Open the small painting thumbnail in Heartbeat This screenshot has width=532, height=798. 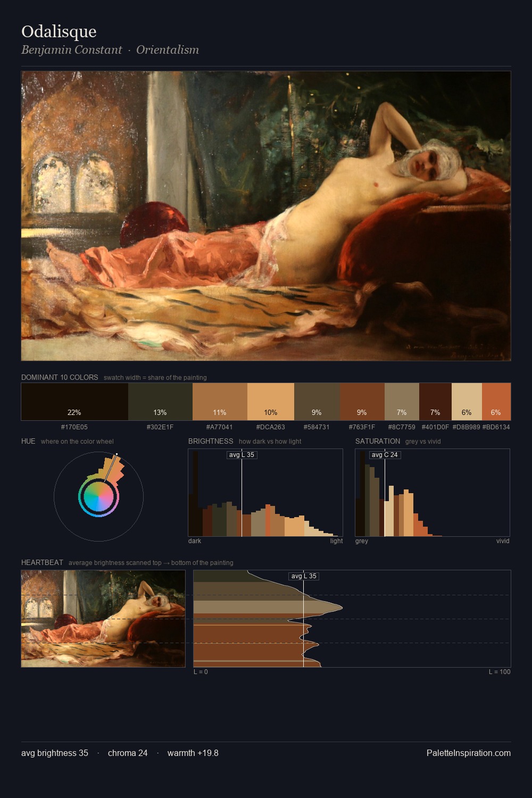click(103, 619)
